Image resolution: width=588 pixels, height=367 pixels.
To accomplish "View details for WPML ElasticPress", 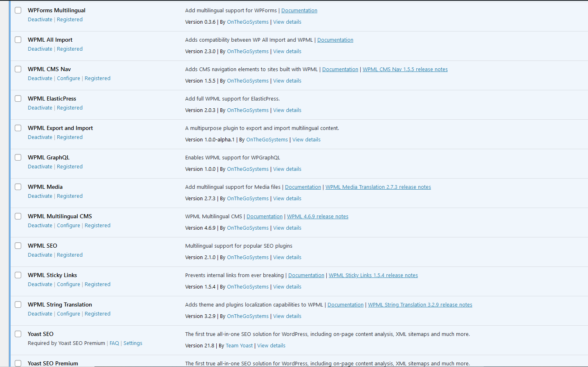I will 287,110.
